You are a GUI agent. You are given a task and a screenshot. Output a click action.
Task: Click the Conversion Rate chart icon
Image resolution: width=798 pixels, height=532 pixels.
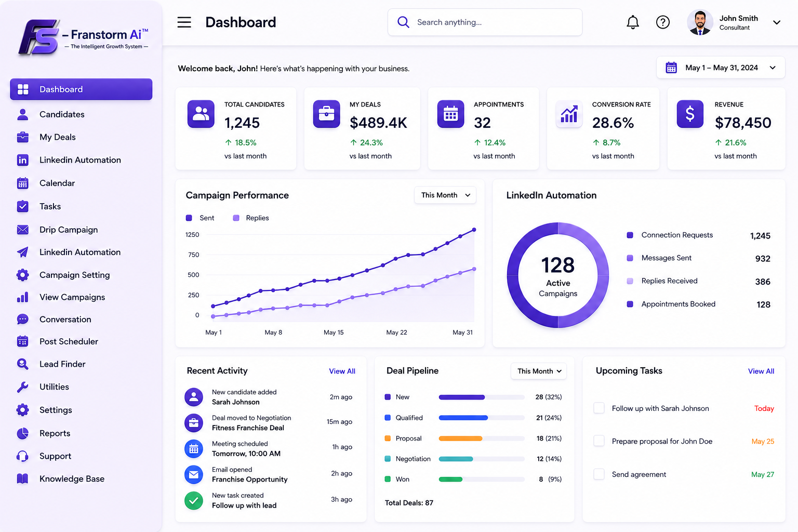569,114
